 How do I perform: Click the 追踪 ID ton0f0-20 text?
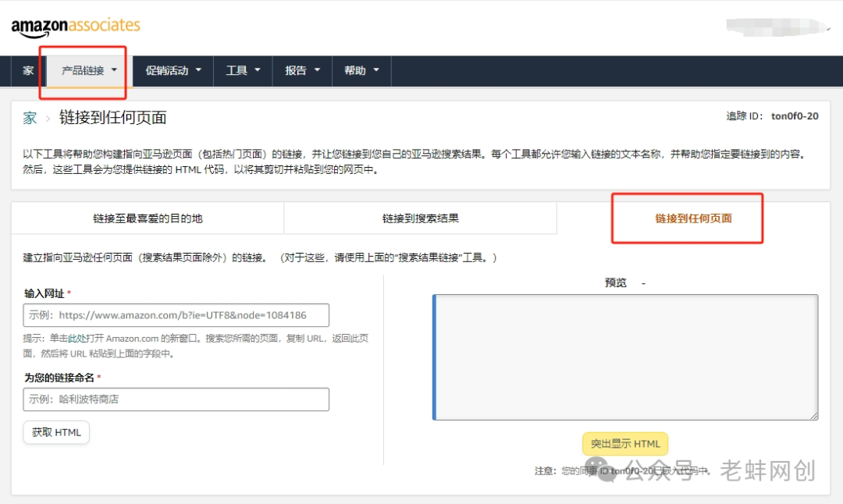point(772,116)
